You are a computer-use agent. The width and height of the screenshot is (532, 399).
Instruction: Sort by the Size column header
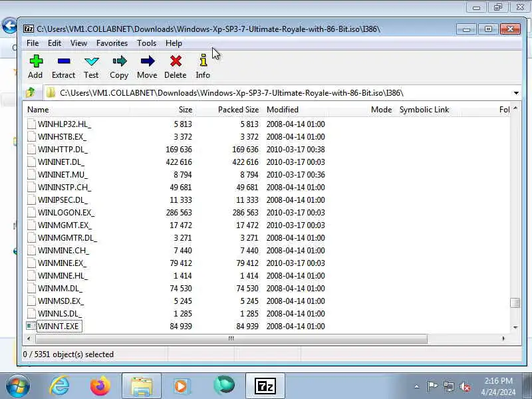point(162,110)
